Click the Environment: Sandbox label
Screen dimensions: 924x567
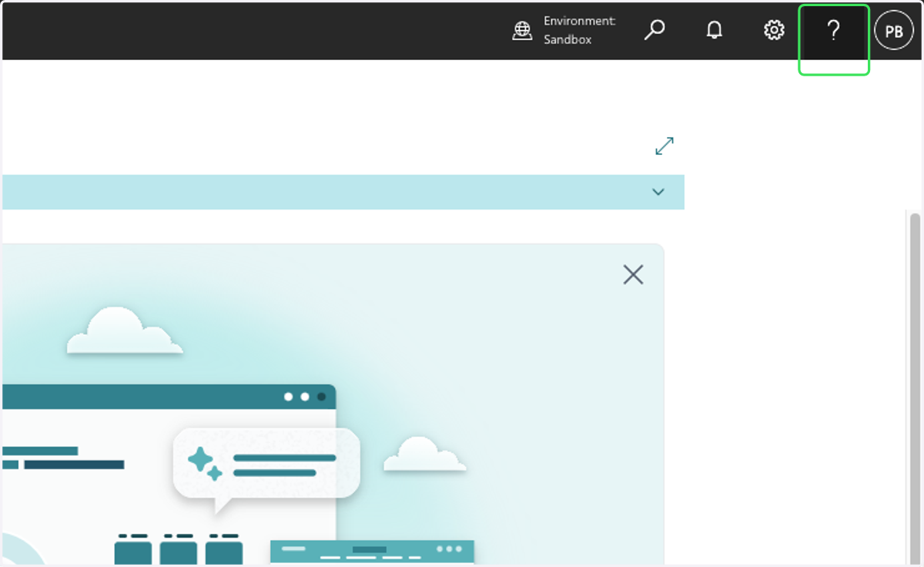click(x=579, y=30)
